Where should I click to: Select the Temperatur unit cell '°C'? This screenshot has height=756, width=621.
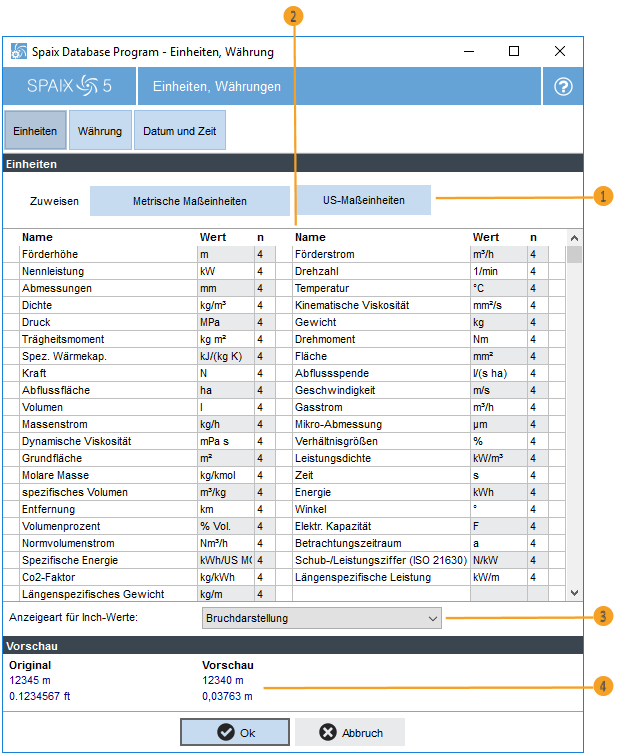tap(499, 288)
